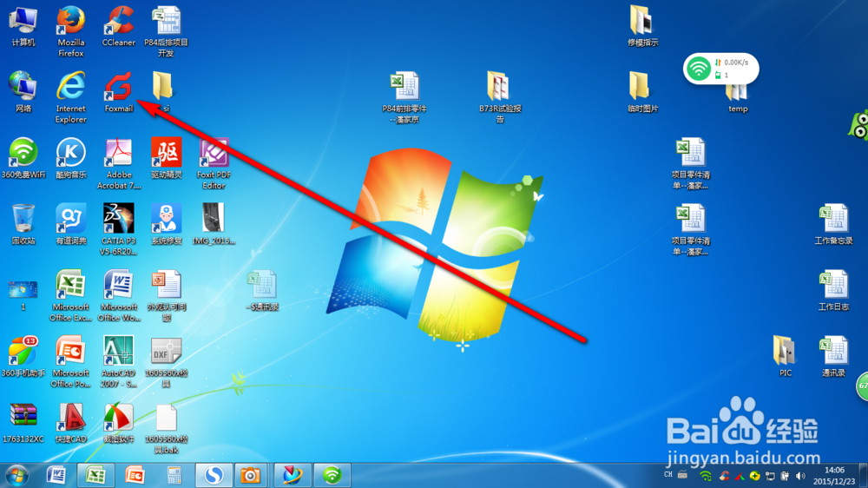Click the 酷狗音乐 music player shortcut
Screen dimensions: 868x488
point(71,158)
